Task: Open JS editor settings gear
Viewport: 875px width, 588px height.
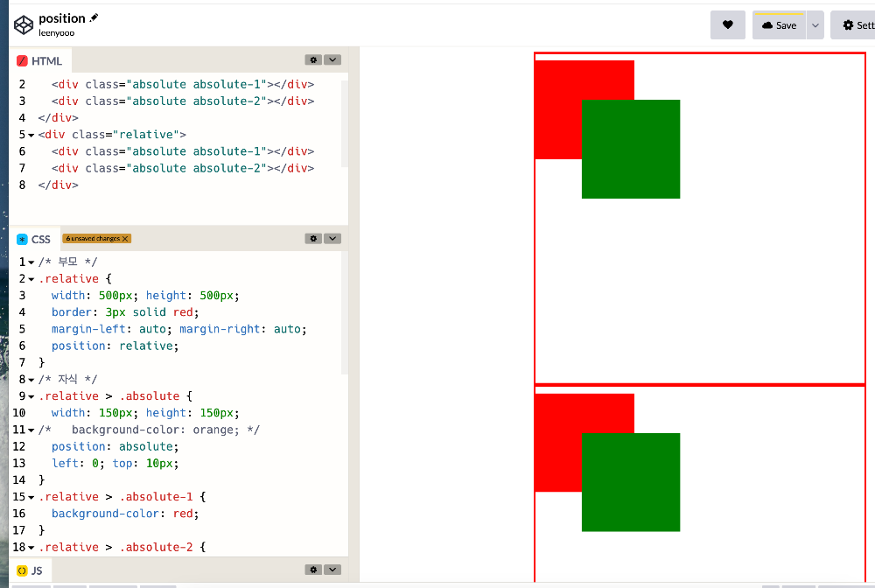Action: [x=313, y=570]
